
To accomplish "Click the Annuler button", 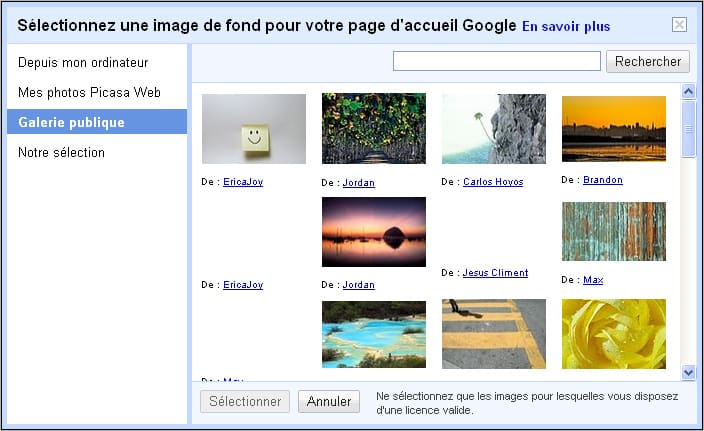I will click(329, 401).
